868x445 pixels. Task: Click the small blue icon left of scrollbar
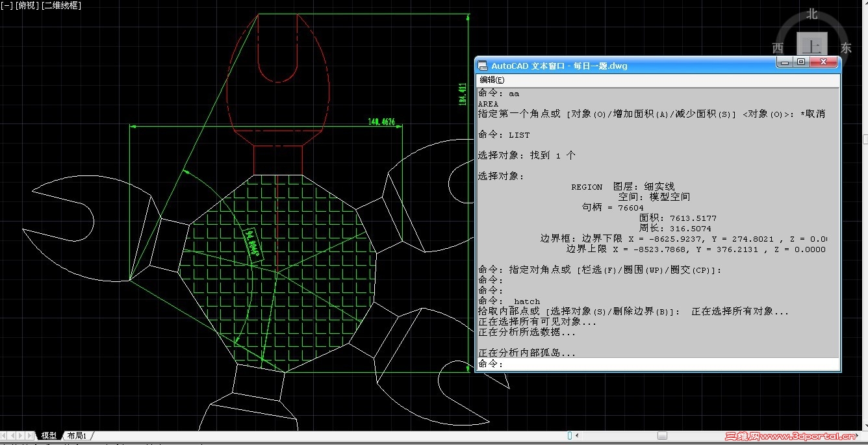coord(570,435)
